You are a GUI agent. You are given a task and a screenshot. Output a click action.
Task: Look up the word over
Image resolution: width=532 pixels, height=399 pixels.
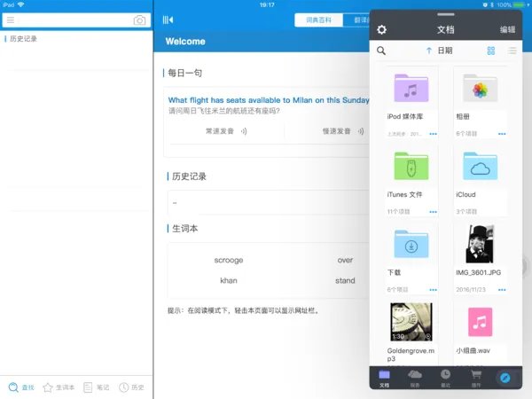[345, 260]
